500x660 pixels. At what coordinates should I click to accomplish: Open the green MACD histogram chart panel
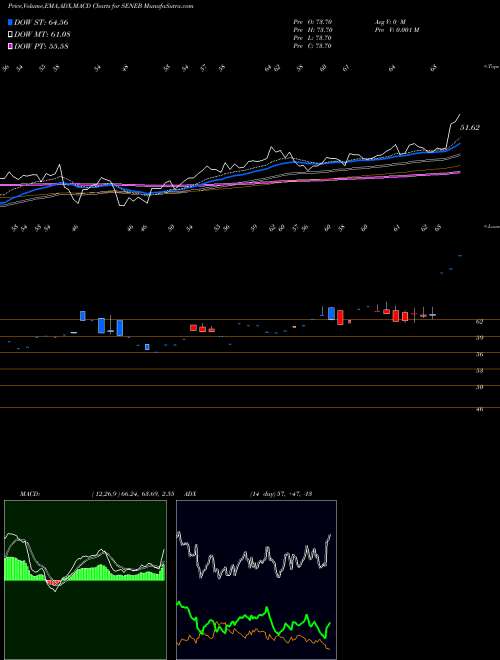point(85,580)
